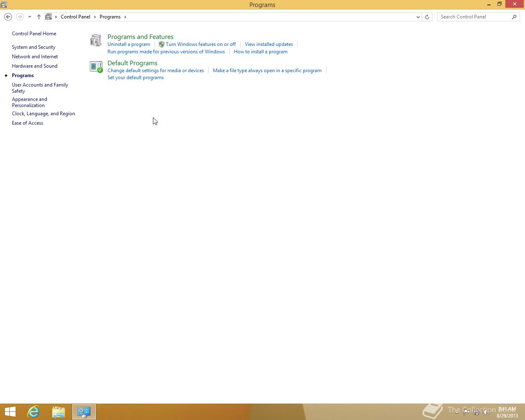Minimize the Programs window
Viewport: 525px width, 420px height.
pyautogui.click(x=489, y=5)
